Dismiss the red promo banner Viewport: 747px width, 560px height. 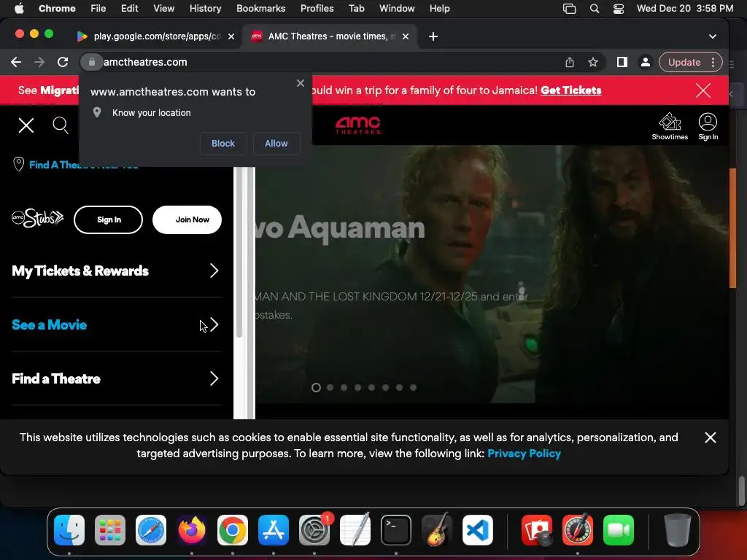(703, 90)
